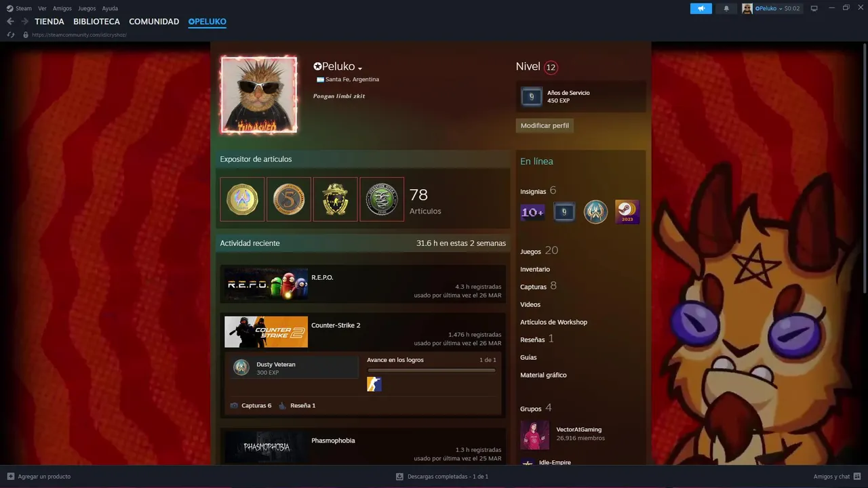Open the Idle-Empire group link

pyautogui.click(x=555, y=462)
